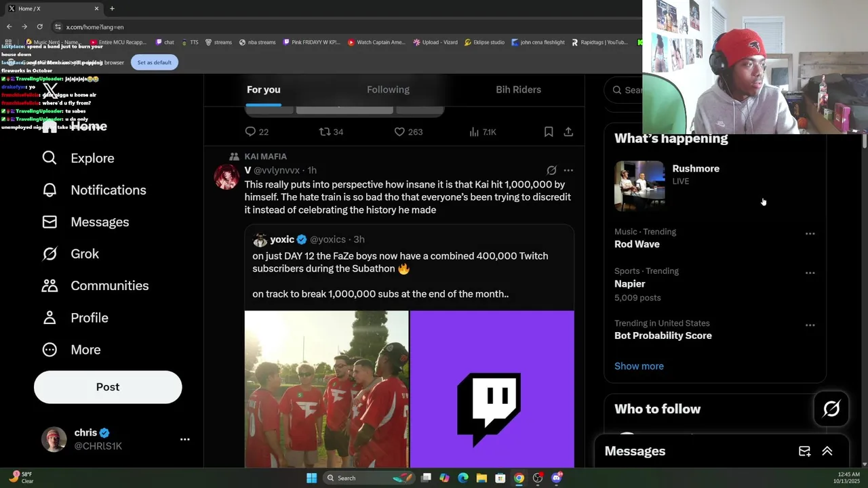
Task: Click reply icon with 22 replies
Action: pyautogui.click(x=250, y=131)
